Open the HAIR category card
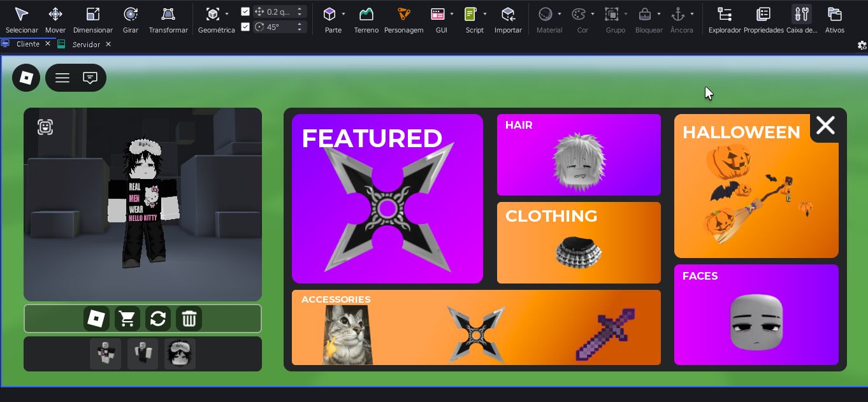The height and width of the screenshot is (402, 868). pyautogui.click(x=579, y=155)
